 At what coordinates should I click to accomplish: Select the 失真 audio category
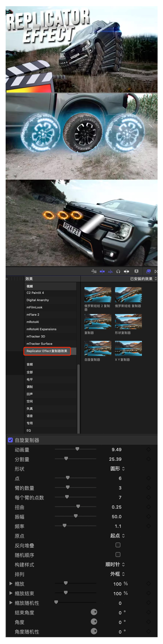[50, 408]
